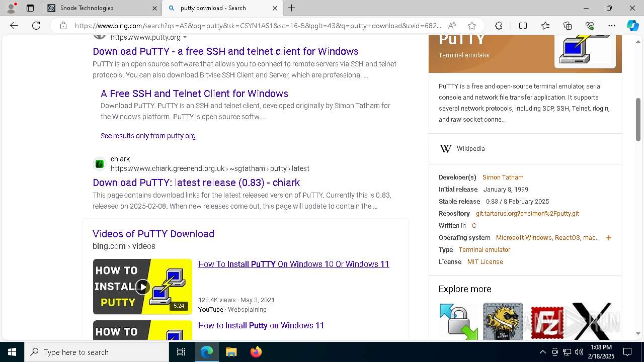644x362 pixels.
Task: Open FileZilla icon under Explore more
Action: (x=547, y=321)
